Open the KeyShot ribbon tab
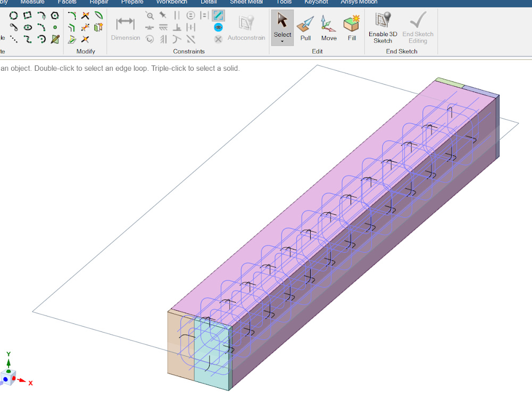Screen dimensions: 532x399 click(316, 2)
